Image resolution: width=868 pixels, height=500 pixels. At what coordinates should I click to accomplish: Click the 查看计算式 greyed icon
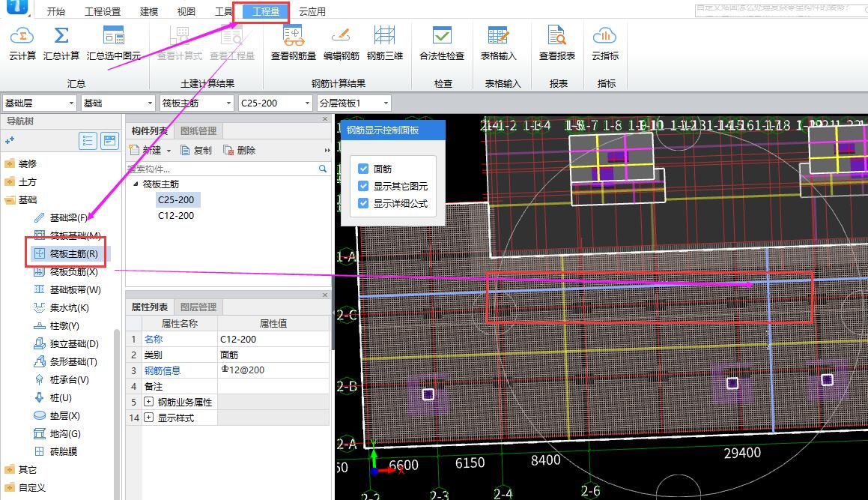point(179,37)
